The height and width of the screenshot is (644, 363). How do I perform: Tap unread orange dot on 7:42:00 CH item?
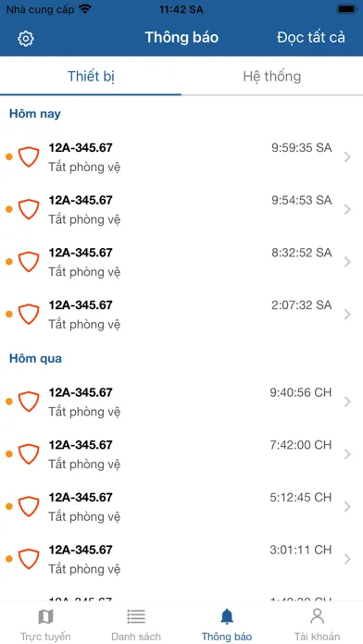click(x=9, y=453)
